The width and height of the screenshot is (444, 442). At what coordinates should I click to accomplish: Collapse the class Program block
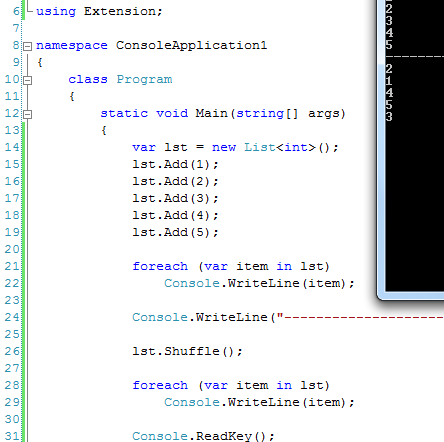coord(28,80)
